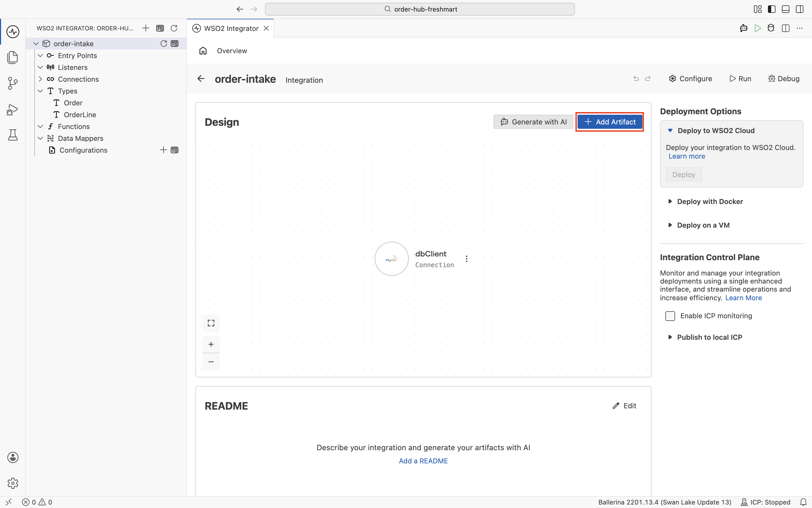812x508 pixels.
Task: Zoom in on the design canvas
Action: point(211,344)
